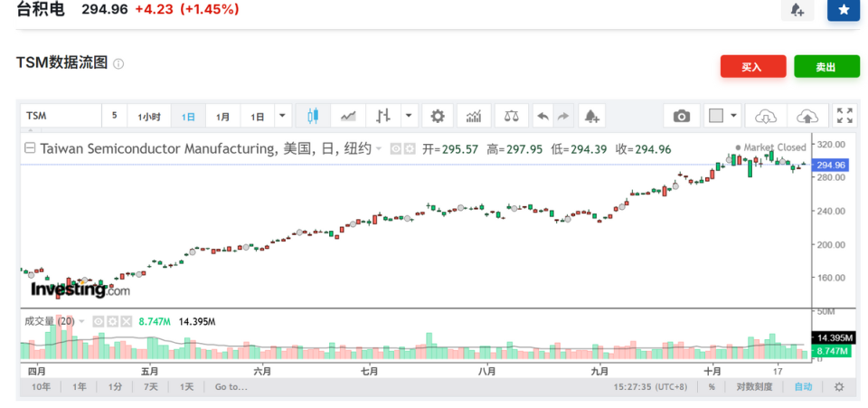Image resolution: width=868 pixels, height=408 pixels.
Task: Toggle visibility eye for main price series
Action: click(x=396, y=149)
